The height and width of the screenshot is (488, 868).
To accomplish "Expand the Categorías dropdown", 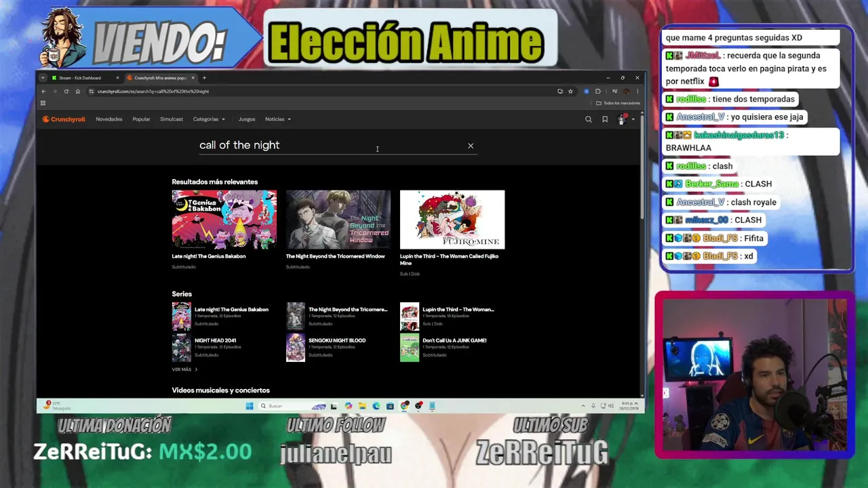I will (x=209, y=119).
